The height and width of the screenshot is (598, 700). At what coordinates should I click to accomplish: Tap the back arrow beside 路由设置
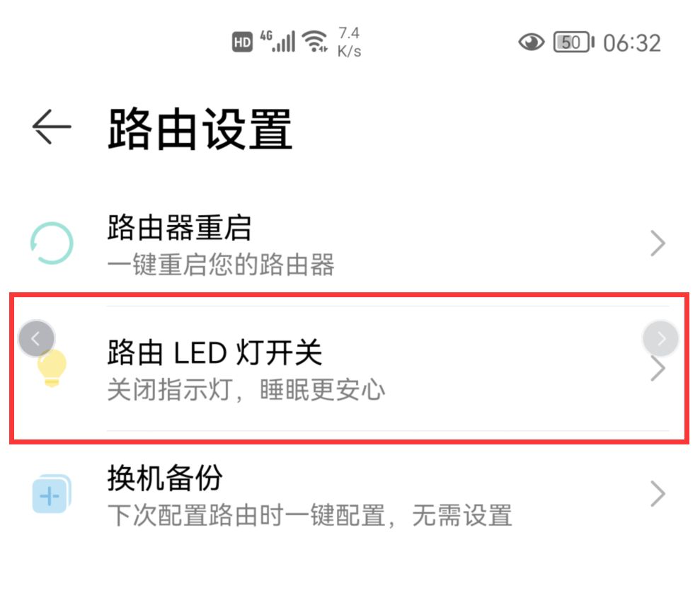pos(52,129)
